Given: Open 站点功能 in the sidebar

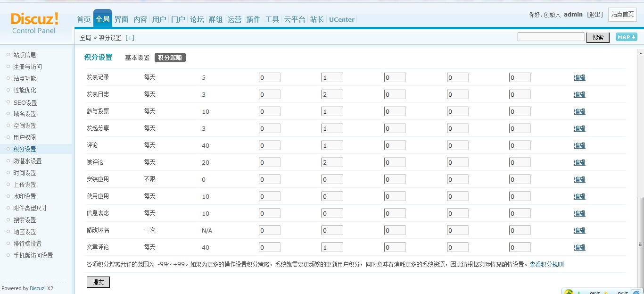Looking at the screenshot, I should 25,78.
